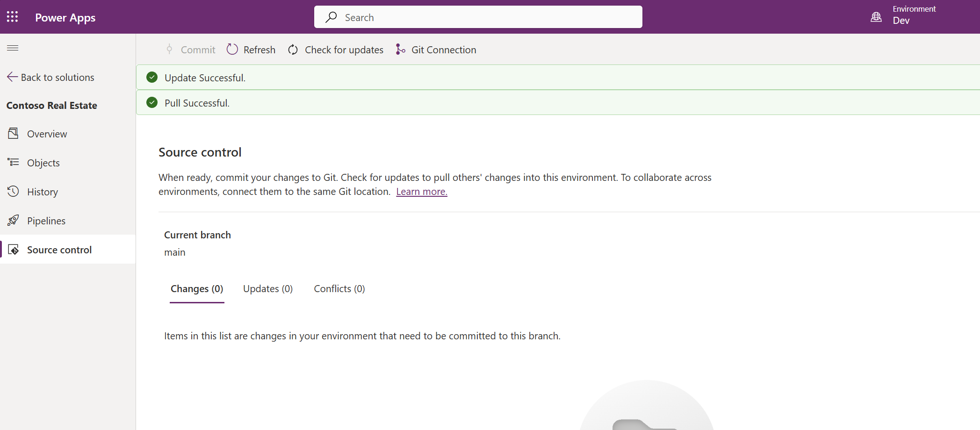Select Source control in the sidebar
Screen dimensions: 980x430
click(x=59, y=250)
